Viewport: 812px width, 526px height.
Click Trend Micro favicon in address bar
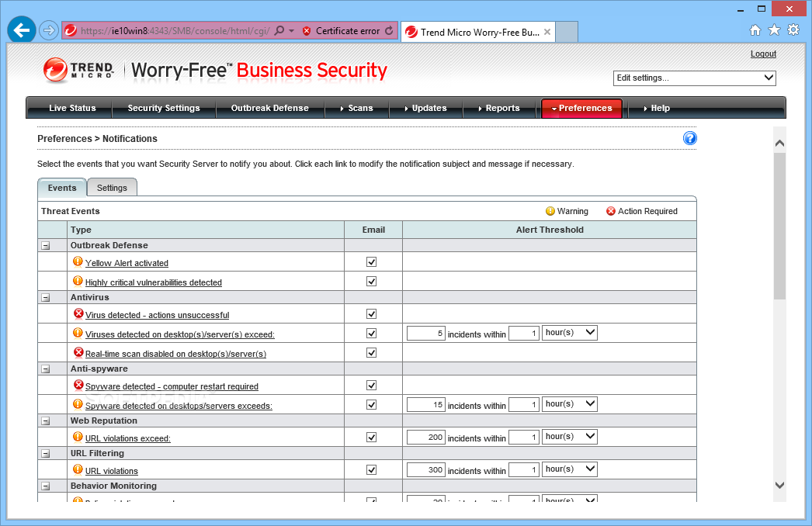(71, 30)
